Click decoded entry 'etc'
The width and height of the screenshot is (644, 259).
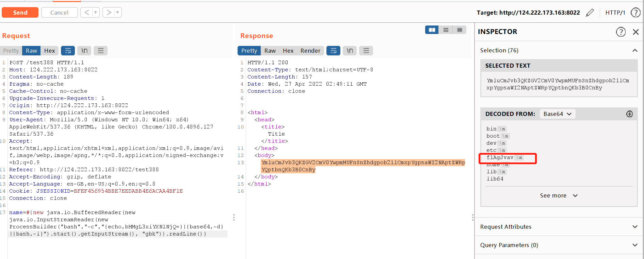coord(491,150)
